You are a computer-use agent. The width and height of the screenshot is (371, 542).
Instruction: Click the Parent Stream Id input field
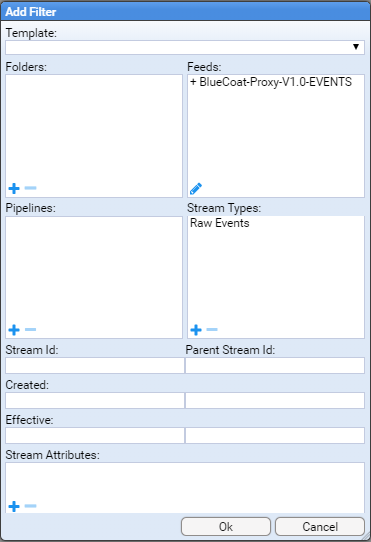pos(275,365)
